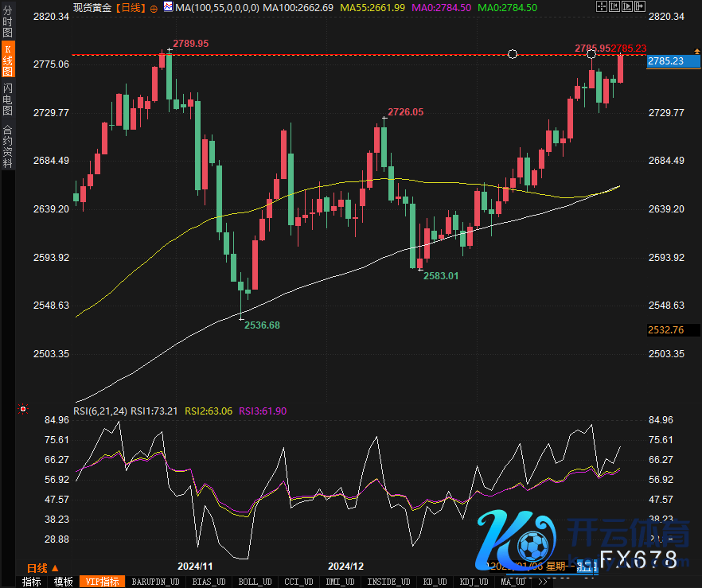
Task: Click the right circle handle on red line
Action: coord(591,54)
